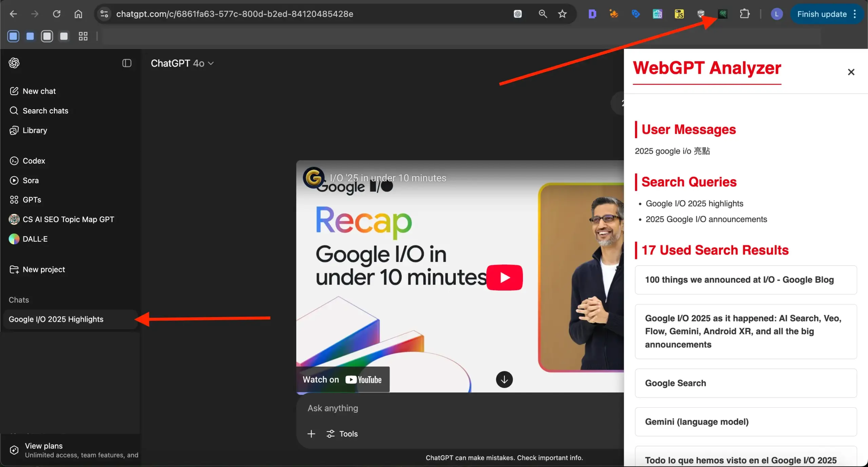Viewport: 868px width, 467px height.
Task: Click the 'Chats' section label
Action: (x=19, y=300)
